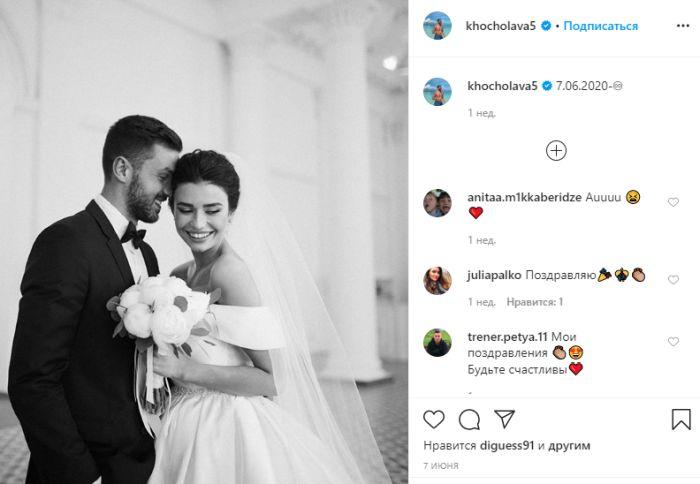Viewport: 700px width, 484px height.
Task: Save post with bookmark icon
Action: click(681, 419)
